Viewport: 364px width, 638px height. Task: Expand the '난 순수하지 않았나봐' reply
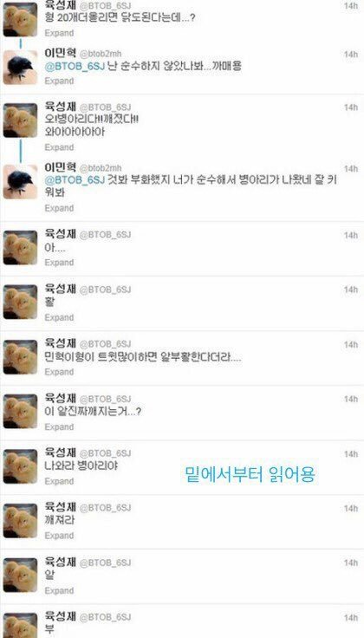[x=59, y=81]
